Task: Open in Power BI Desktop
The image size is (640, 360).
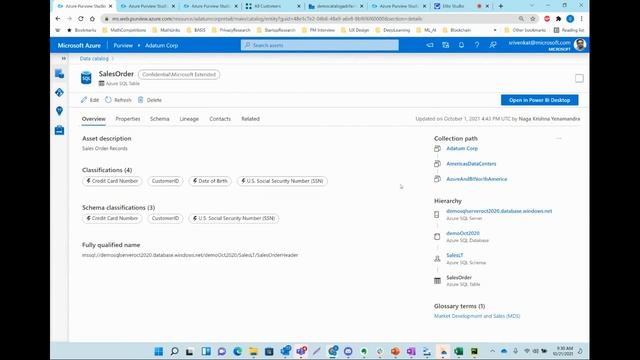Action: point(540,100)
